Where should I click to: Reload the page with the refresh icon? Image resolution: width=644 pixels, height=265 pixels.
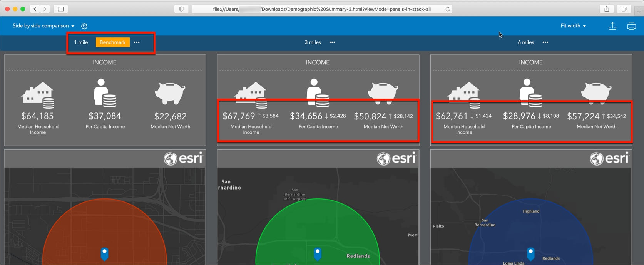coord(448,9)
